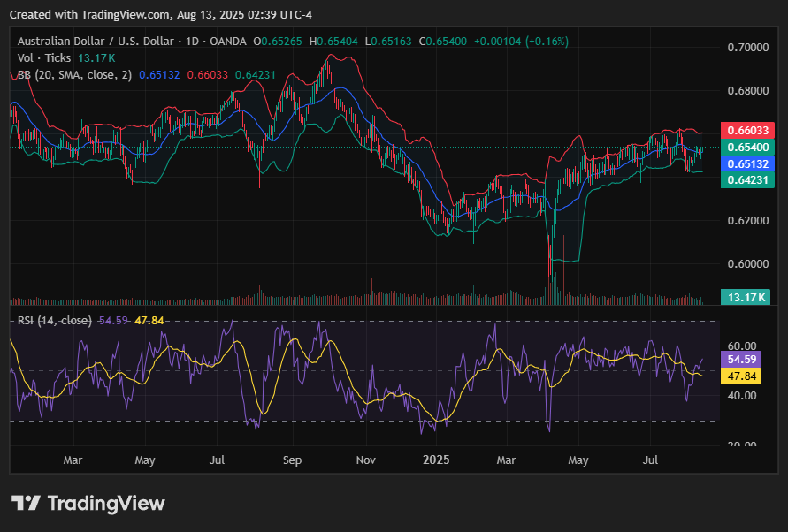Click the green 0.65400 current price tag

click(748, 148)
